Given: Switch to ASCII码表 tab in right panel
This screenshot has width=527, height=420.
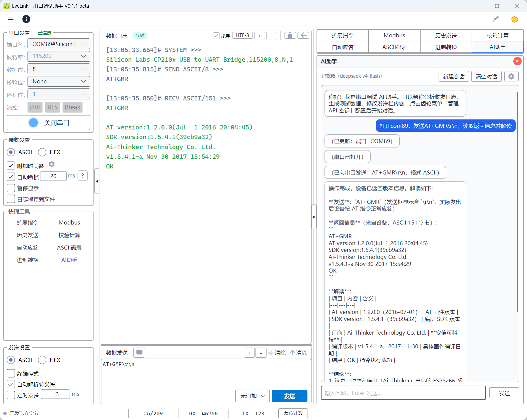Looking at the screenshot, I should (394, 47).
